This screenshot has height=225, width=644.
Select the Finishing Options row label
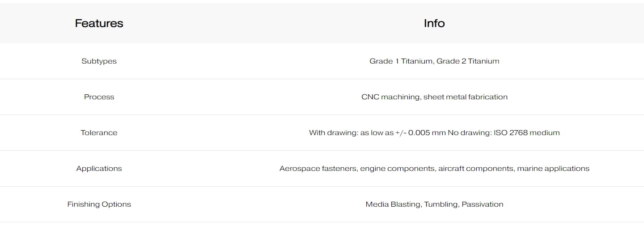tap(99, 204)
